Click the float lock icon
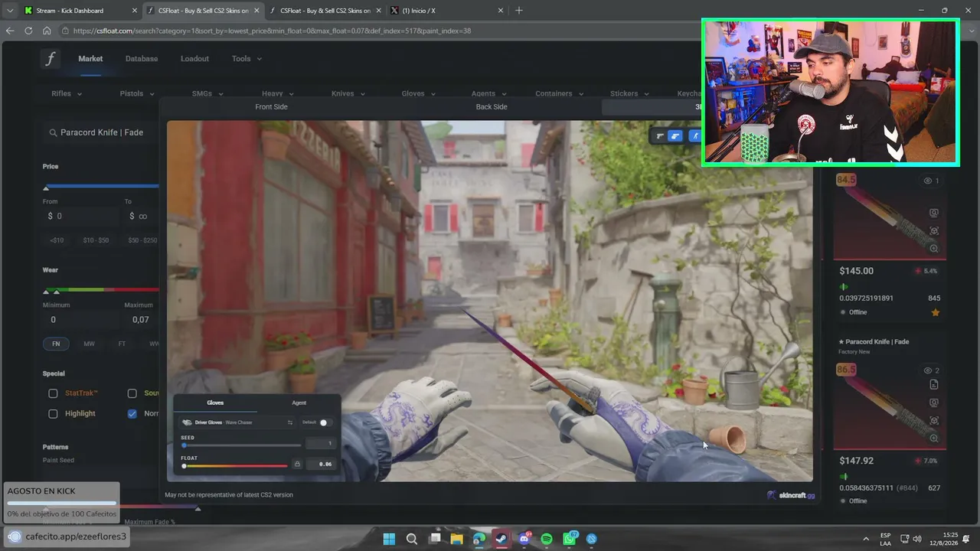 [x=297, y=464]
